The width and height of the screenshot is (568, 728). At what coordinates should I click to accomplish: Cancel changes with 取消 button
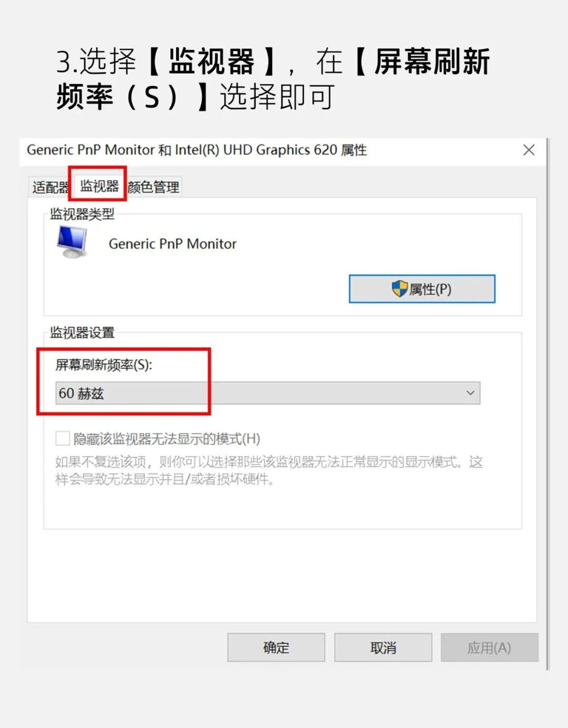coord(383,648)
